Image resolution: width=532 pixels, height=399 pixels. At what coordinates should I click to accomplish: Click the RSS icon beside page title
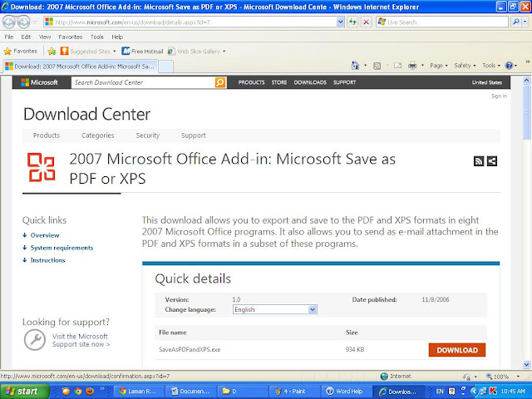pyautogui.click(x=479, y=161)
